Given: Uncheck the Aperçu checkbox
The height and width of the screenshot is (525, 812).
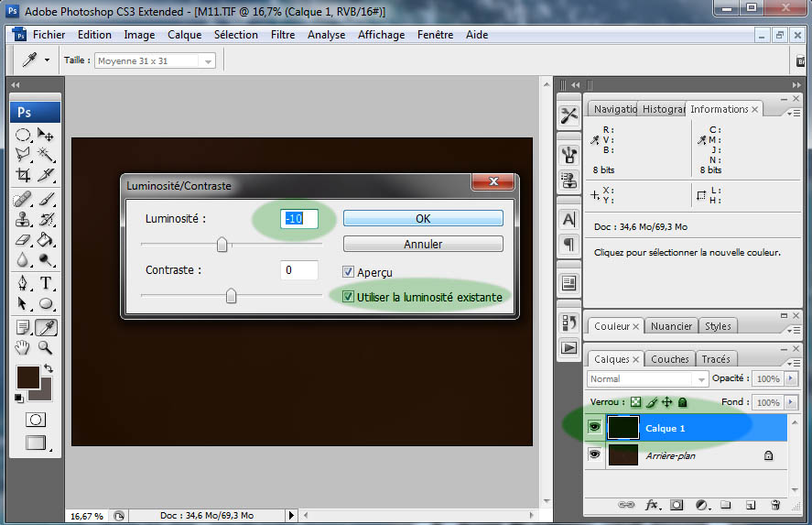Looking at the screenshot, I should click(348, 272).
